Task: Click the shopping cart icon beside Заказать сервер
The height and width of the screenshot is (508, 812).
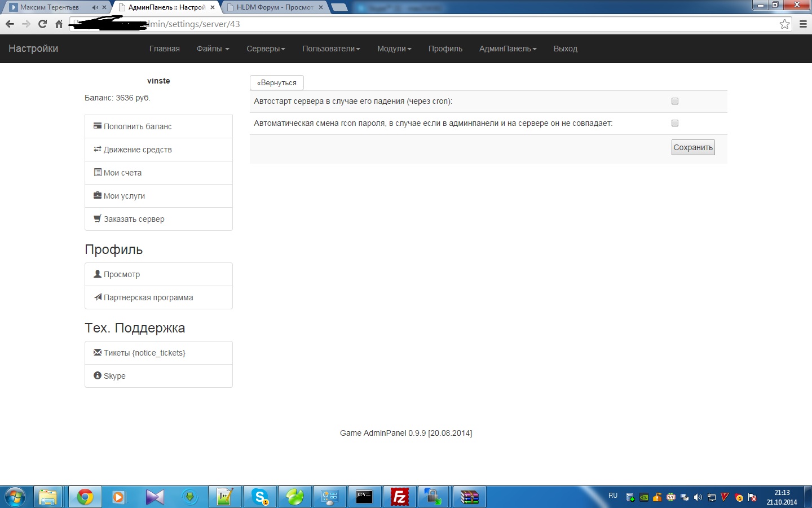Action: coord(98,218)
